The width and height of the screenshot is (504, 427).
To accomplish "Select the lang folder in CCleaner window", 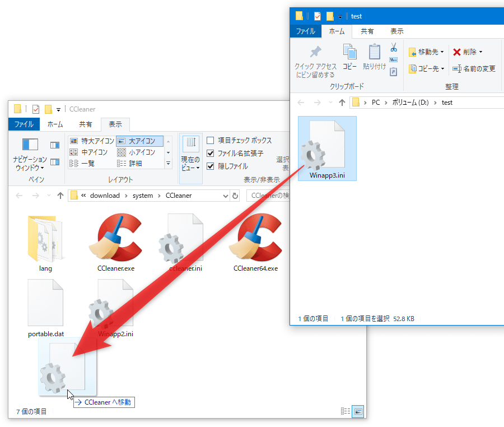I will coord(45,243).
